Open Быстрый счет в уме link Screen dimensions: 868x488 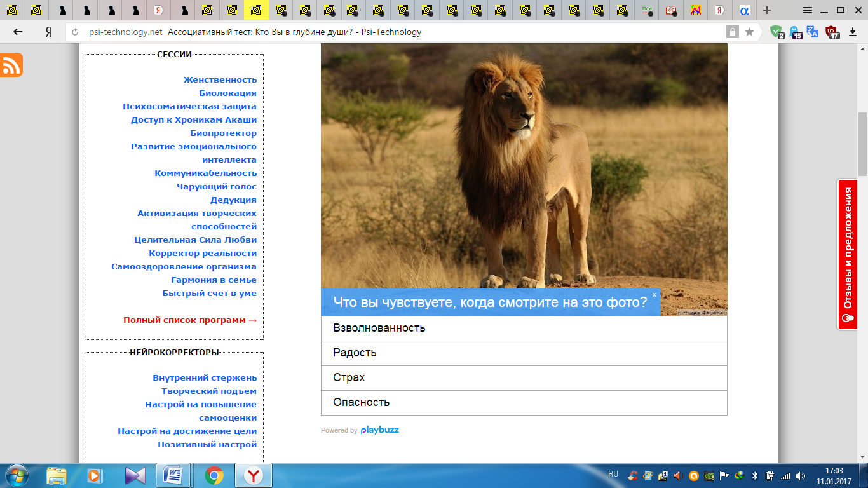209,293
